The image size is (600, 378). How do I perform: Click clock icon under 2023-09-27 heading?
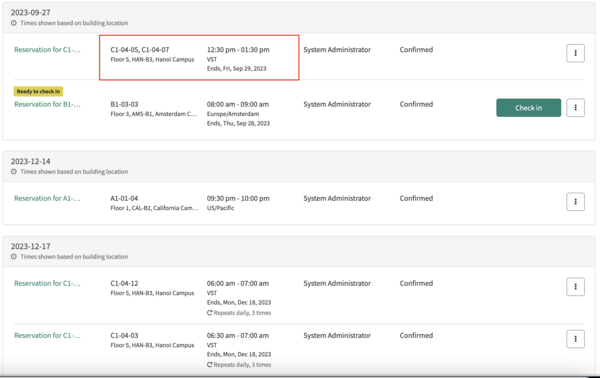pyautogui.click(x=14, y=23)
